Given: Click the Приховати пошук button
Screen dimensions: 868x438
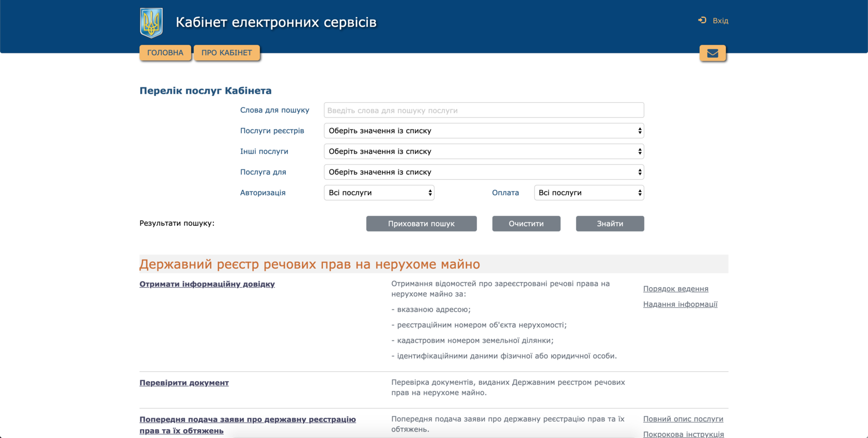Looking at the screenshot, I should 422,224.
